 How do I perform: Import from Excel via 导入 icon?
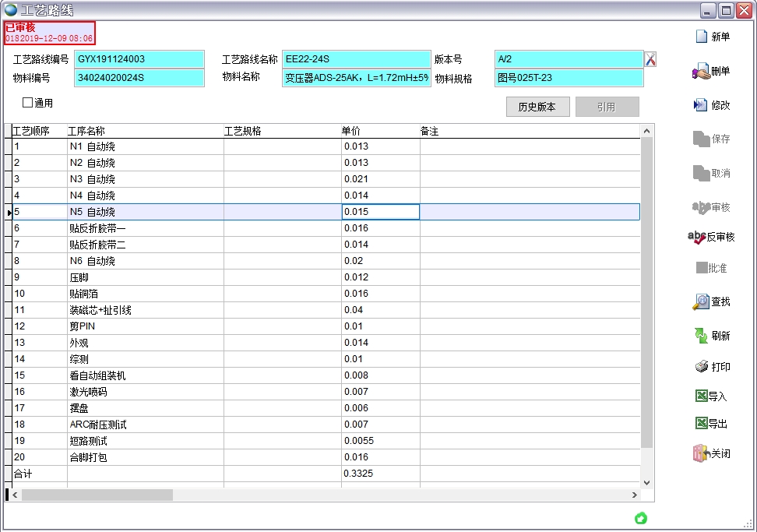click(x=701, y=396)
